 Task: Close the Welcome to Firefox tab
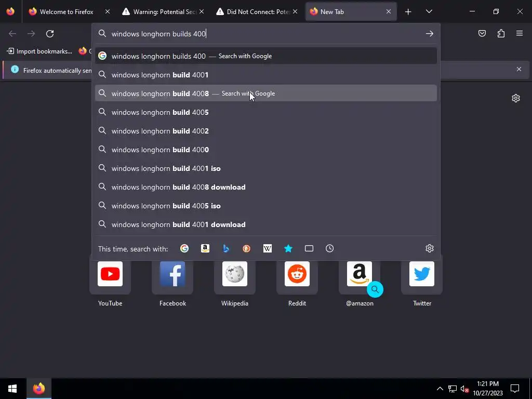(107, 11)
